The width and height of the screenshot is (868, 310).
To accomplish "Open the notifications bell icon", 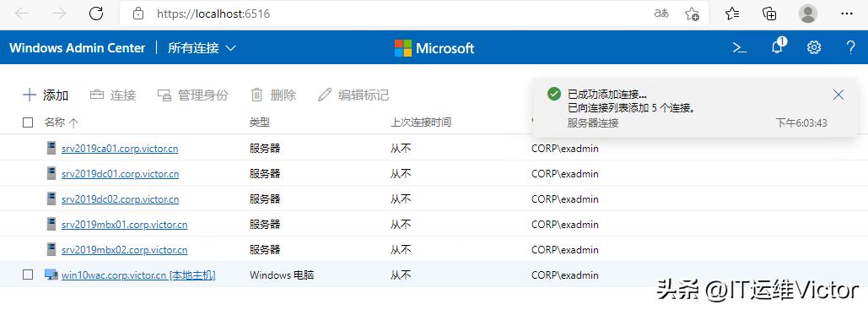I will pos(778,46).
